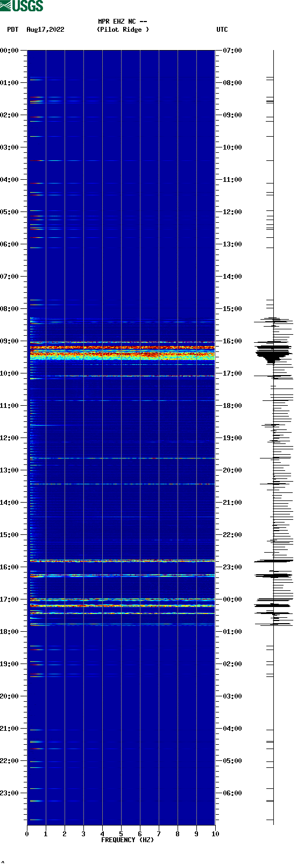Click the red spectral band just before 16:00 PDT

click(x=122, y=561)
